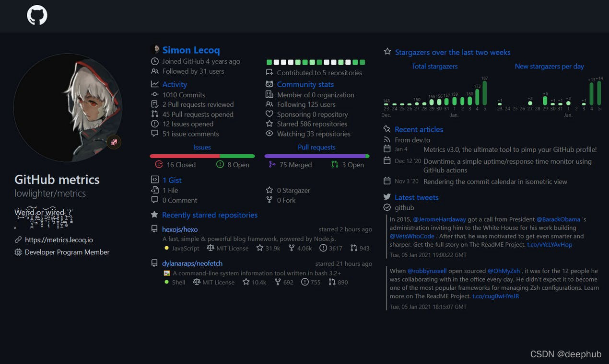Click the chip icon beside Developer Program Member
The height and width of the screenshot is (364, 609).
(x=18, y=252)
